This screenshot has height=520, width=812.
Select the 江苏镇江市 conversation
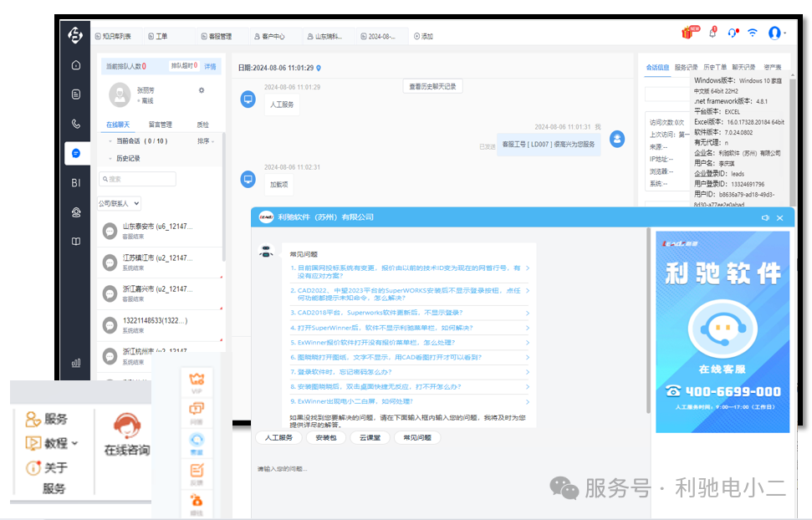click(160, 262)
